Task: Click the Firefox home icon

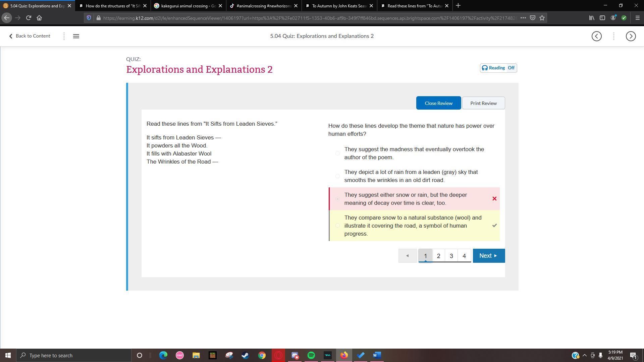Action: pyautogui.click(x=39, y=18)
